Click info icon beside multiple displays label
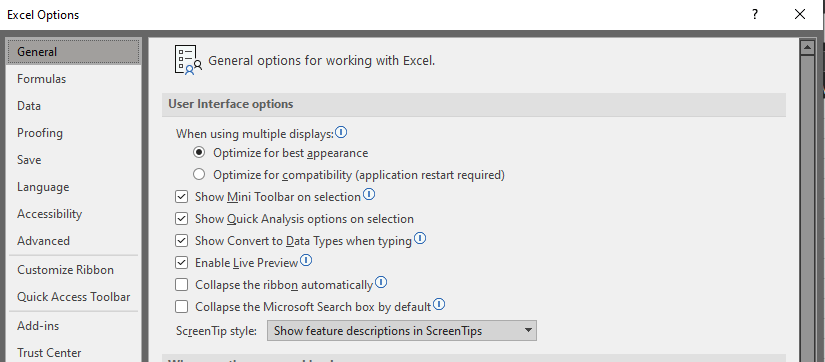Screen dimensions: 825x362 point(341,133)
